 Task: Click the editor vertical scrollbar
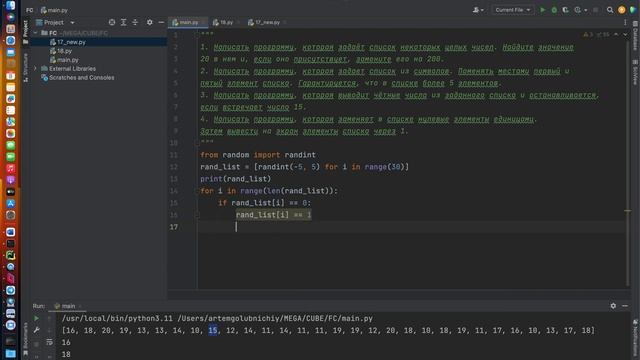[627, 163]
